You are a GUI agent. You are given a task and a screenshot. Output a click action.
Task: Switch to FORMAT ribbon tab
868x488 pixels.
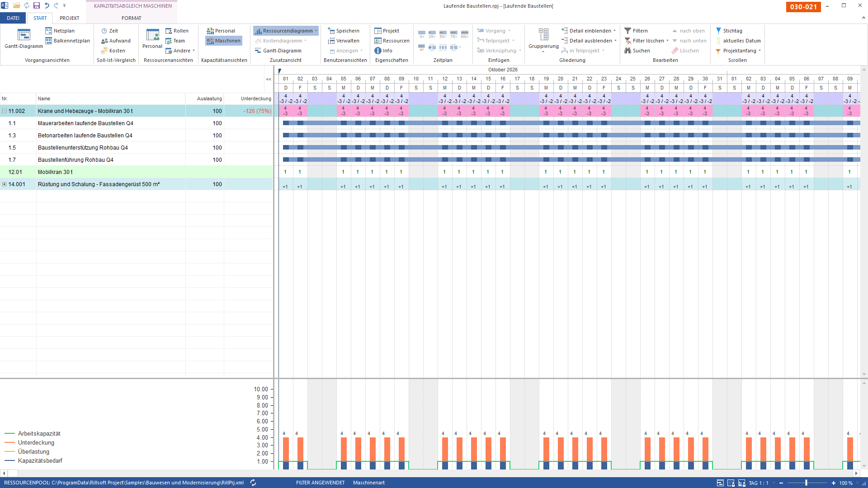click(131, 18)
